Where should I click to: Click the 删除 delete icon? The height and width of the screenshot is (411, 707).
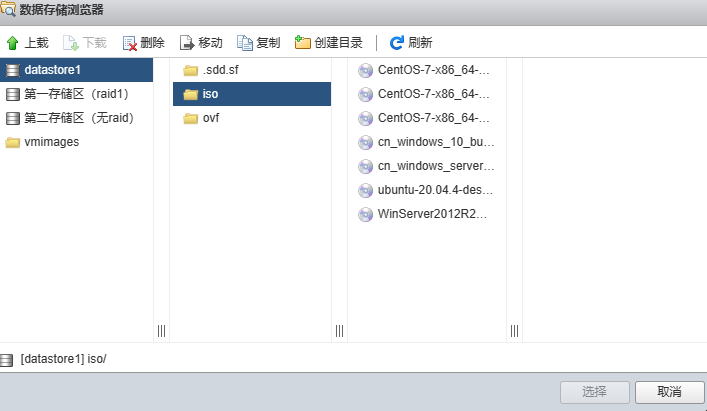pyautogui.click(x=129, y=43)
